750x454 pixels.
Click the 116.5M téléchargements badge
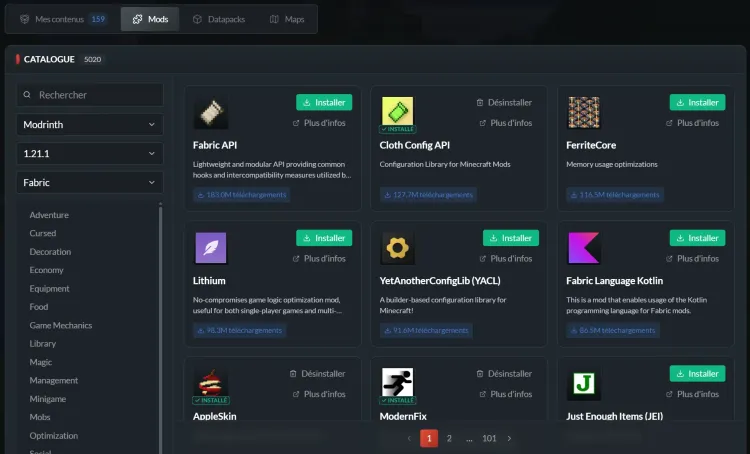[615, 195]
